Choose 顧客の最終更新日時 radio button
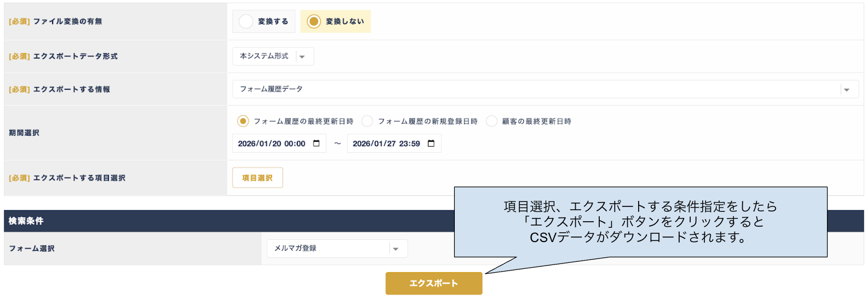 491,121
